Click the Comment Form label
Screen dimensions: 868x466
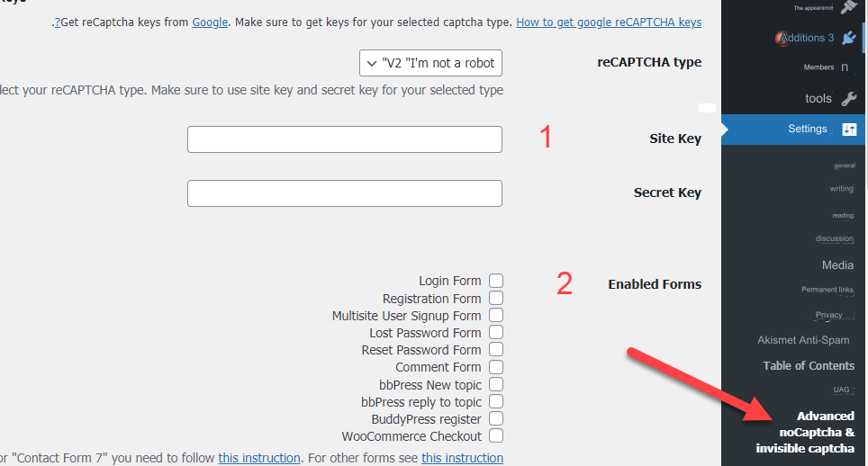pyautogui.click(x=438, y=367)
